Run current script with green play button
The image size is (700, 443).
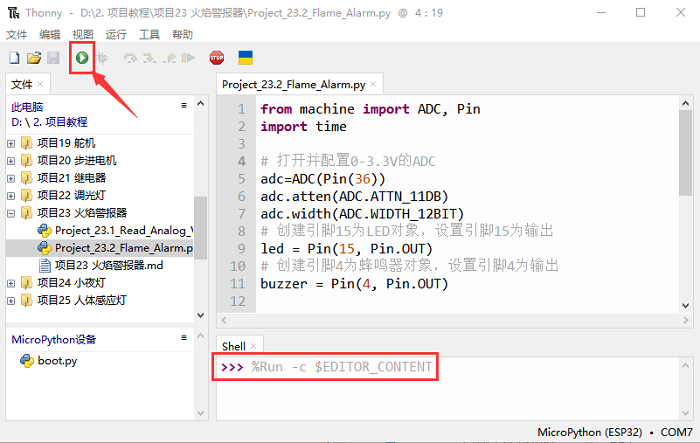pyautogui.click(x=81, y=58)
